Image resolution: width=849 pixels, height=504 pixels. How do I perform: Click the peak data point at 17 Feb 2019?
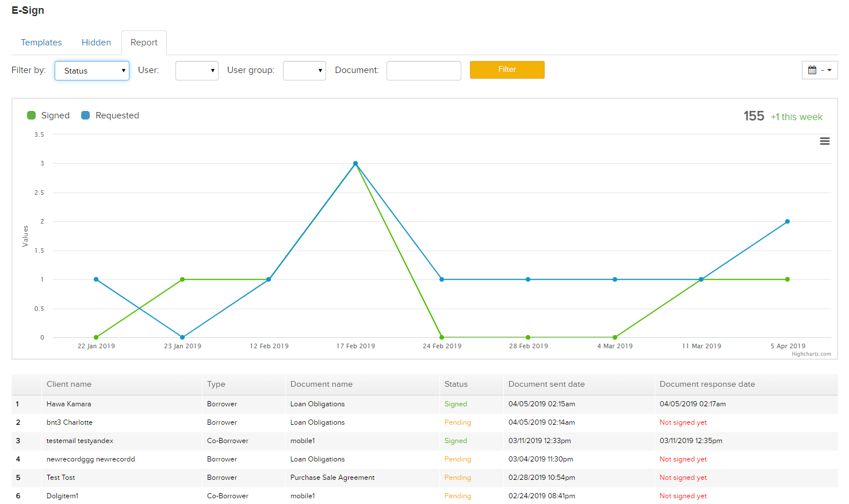355,163
